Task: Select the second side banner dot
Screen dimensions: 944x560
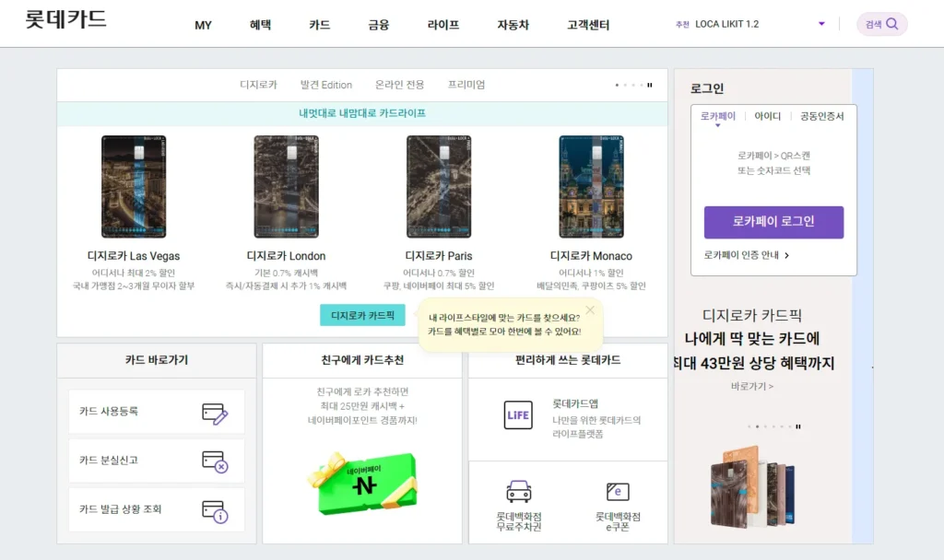Action: [758, 426]
